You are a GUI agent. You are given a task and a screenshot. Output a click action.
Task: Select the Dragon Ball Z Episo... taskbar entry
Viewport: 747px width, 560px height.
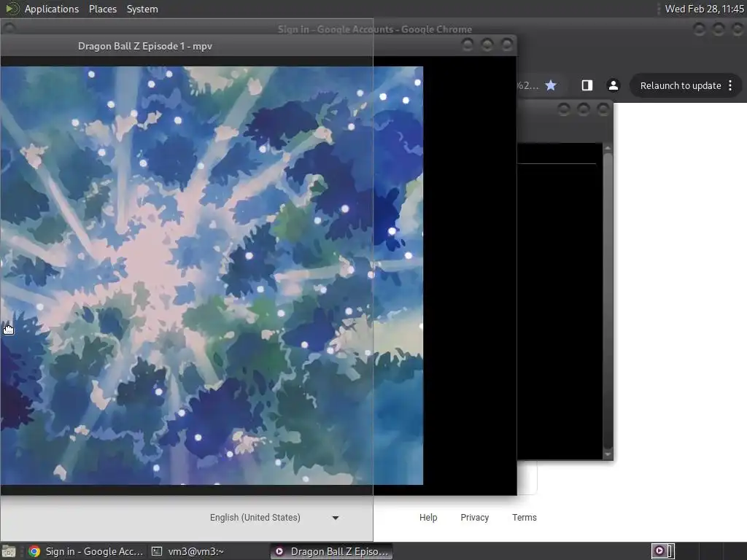[332, 551]
